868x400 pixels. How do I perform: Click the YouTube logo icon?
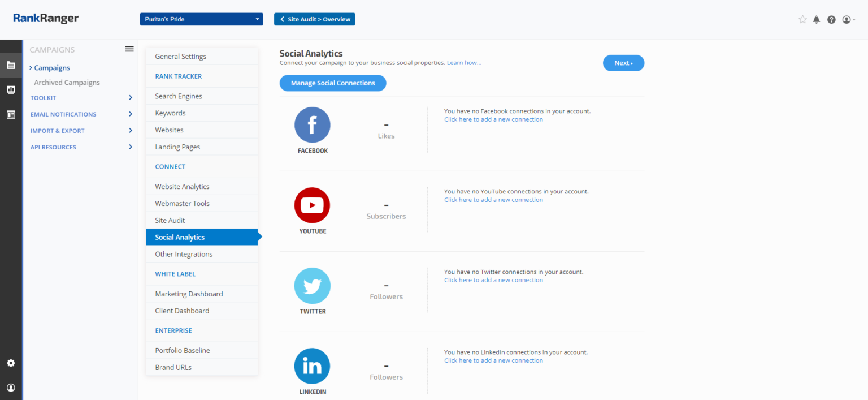(312, 205)
